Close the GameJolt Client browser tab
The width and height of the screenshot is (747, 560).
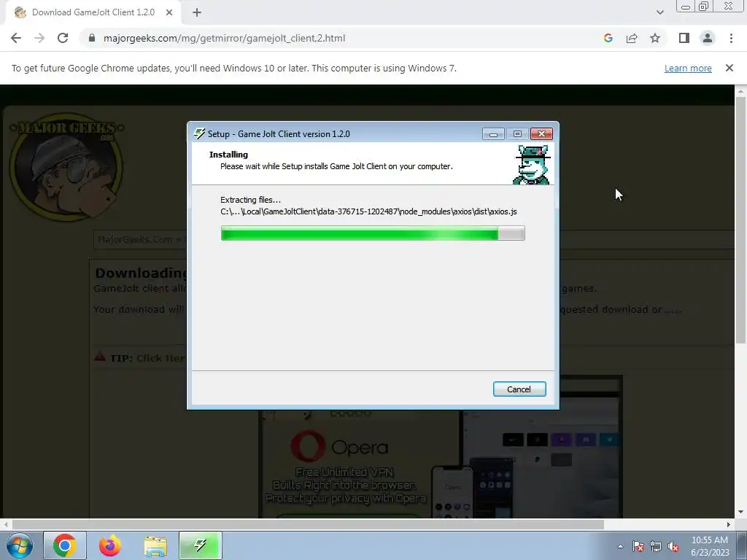point(169,12)
